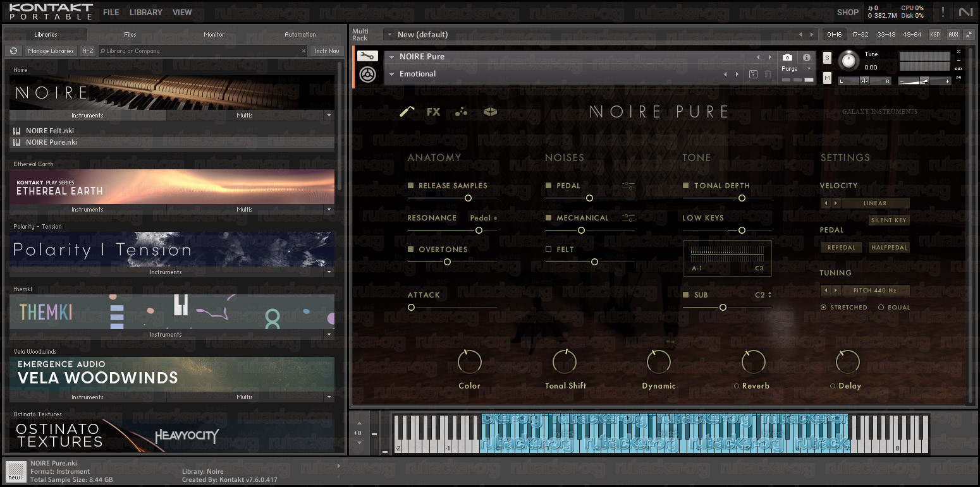Open Mechanical noise settings icon
The image size is (980, 487).
(x=628, y=218)
